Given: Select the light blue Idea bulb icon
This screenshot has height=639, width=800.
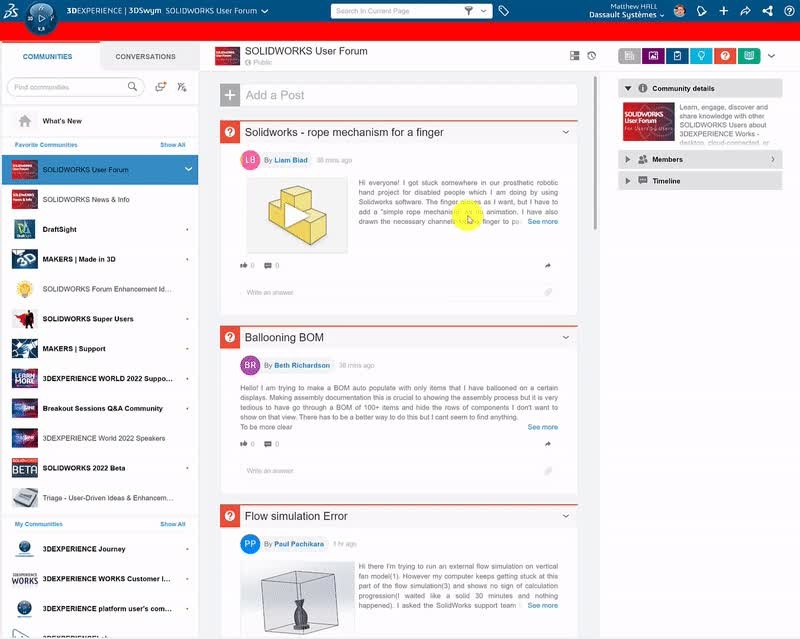Looking at the screenshot, I should click(x=701, y=56).
